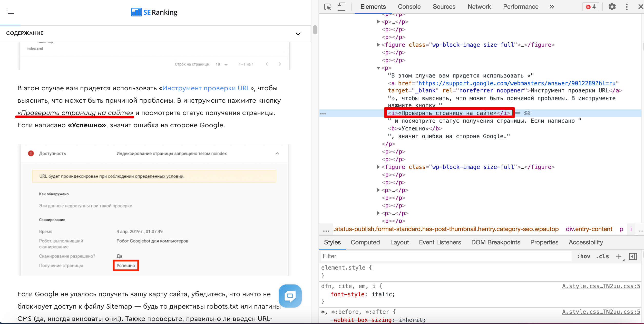Close the DevTools panel
Viewport: 644px width, 324px height.
640,7
